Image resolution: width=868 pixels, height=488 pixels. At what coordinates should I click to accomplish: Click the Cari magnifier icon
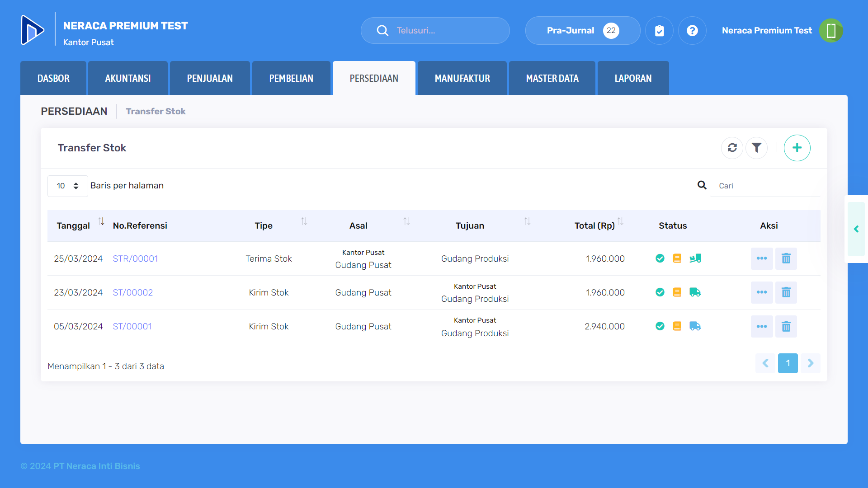coord(702,185)
